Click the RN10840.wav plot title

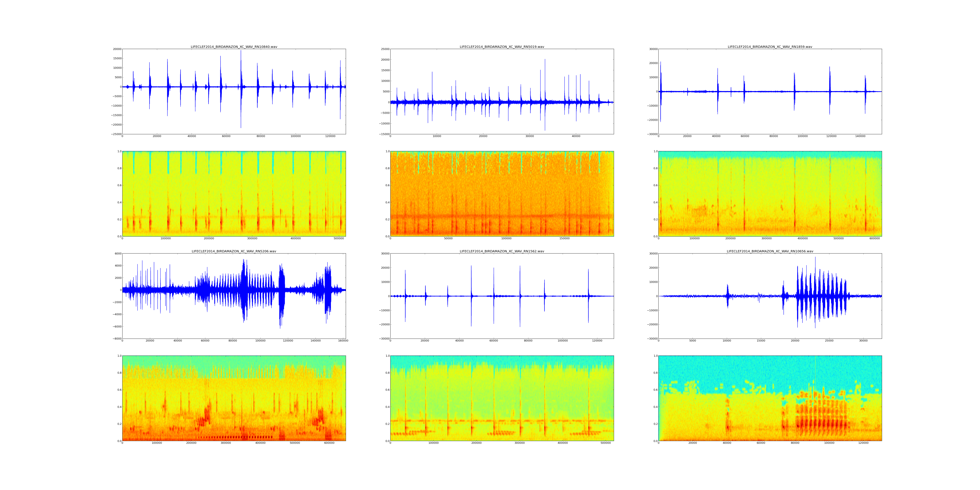tap(234, 47)
